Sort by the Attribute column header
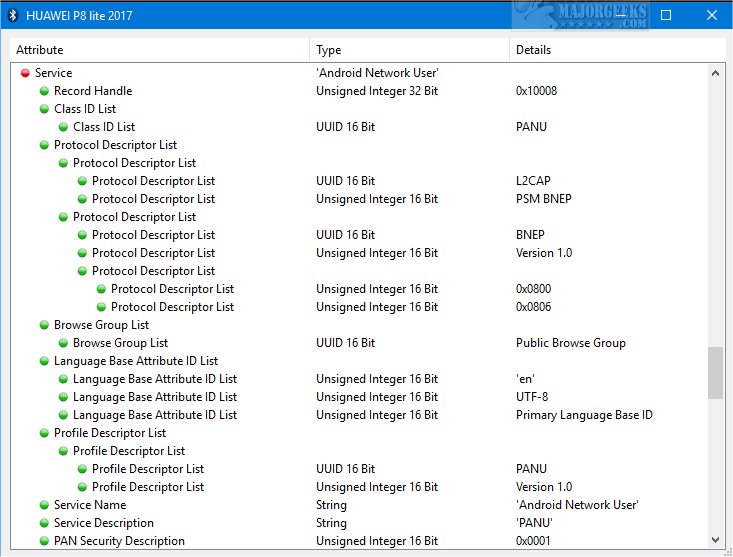 point(160,50)
